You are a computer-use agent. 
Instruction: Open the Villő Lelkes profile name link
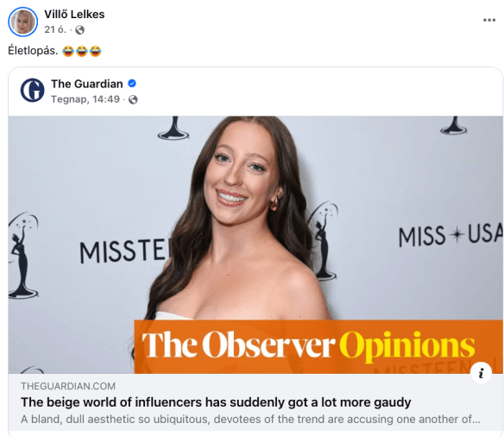click(x=74, y=14)
